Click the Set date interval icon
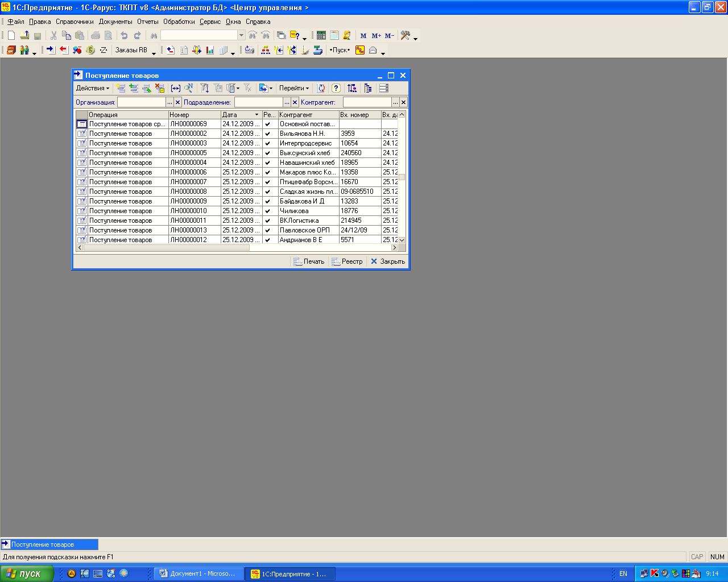Screen dimensions: 728x582 pyautogui.click(x=176, y=88)
